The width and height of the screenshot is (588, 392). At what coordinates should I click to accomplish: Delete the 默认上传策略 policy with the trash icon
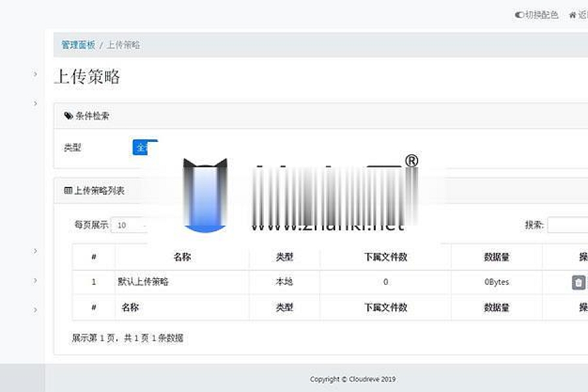[x=578, y=282]
